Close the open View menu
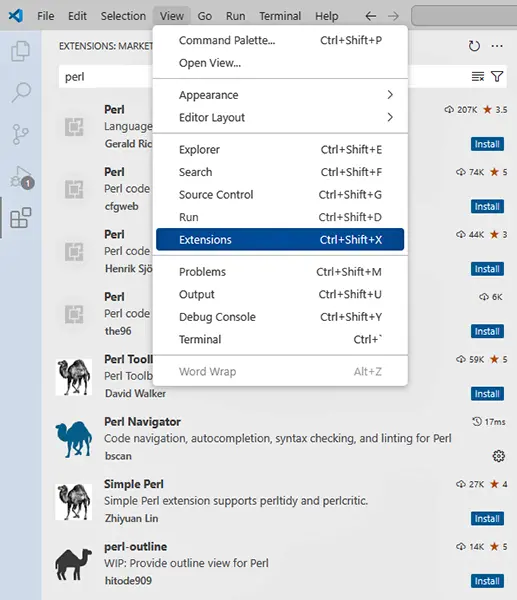 (x=171, y=16)
